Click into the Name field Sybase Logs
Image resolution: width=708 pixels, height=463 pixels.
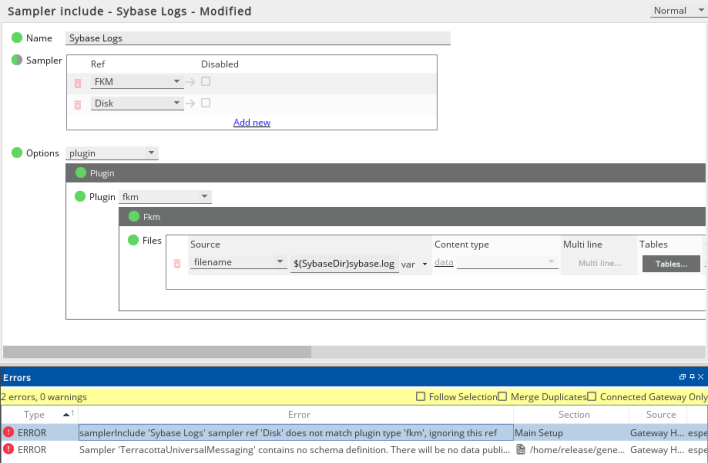pyautogui.click(x=257, y=38)
